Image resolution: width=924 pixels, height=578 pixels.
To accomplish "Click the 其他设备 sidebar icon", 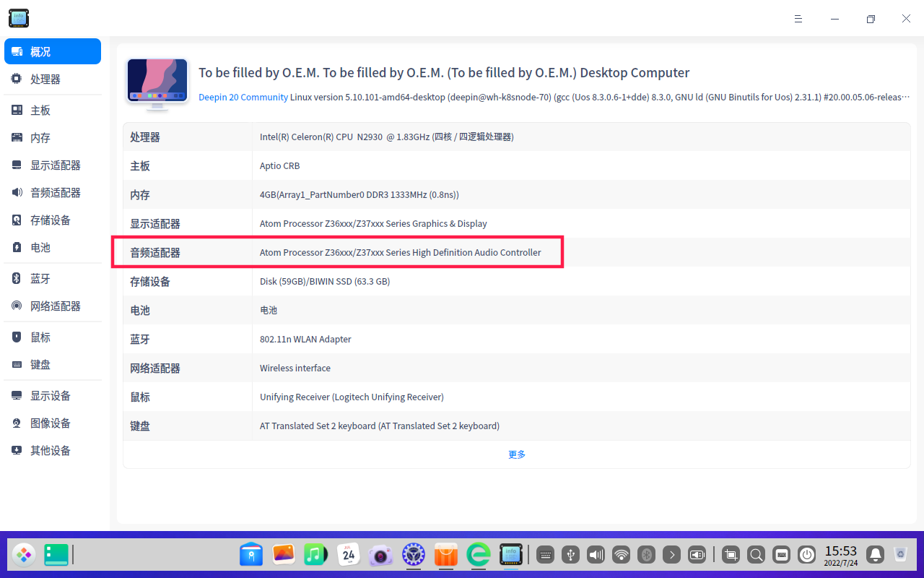I will tap(17, 450).
